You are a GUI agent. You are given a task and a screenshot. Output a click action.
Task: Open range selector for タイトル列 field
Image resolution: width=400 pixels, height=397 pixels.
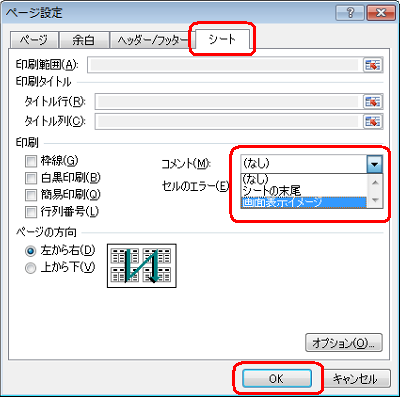click(373, 121)
